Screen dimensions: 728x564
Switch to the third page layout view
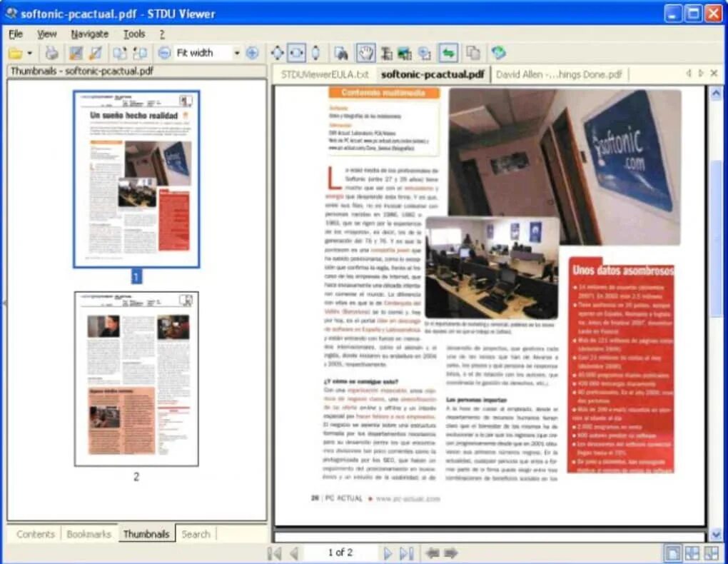point(712,553)
